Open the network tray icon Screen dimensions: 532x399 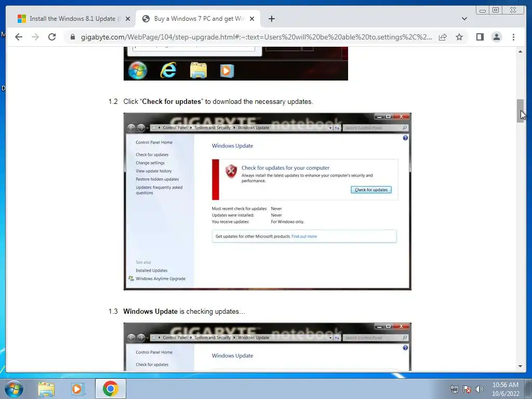(454, 389)
